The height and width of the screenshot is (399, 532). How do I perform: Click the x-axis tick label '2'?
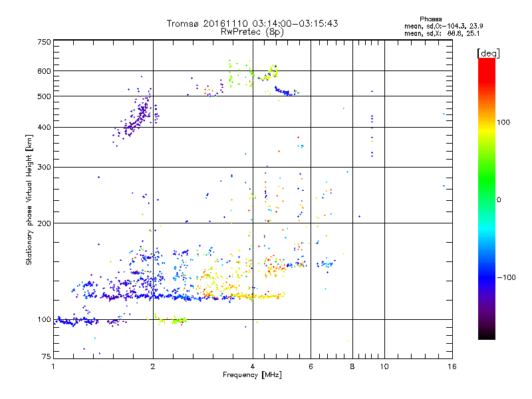pos(153,366)
